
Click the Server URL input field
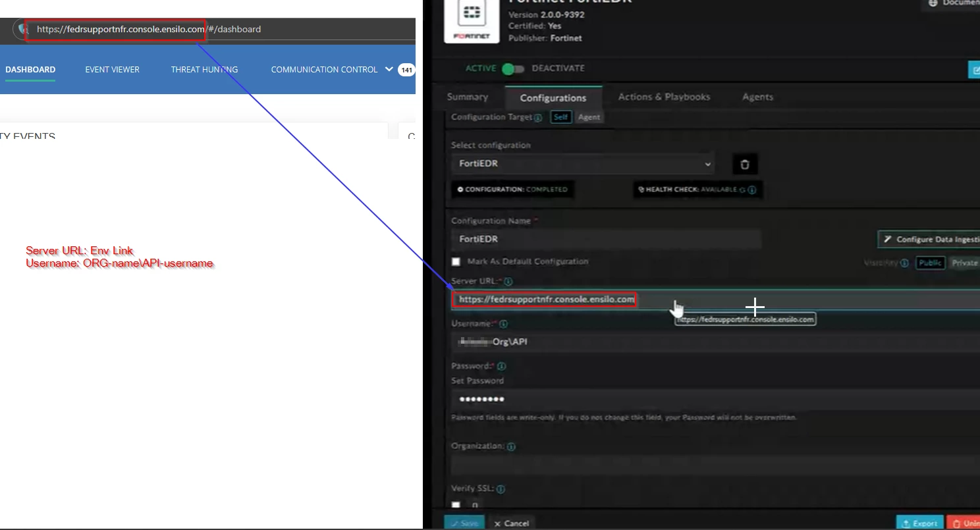[x=715, y=300]
